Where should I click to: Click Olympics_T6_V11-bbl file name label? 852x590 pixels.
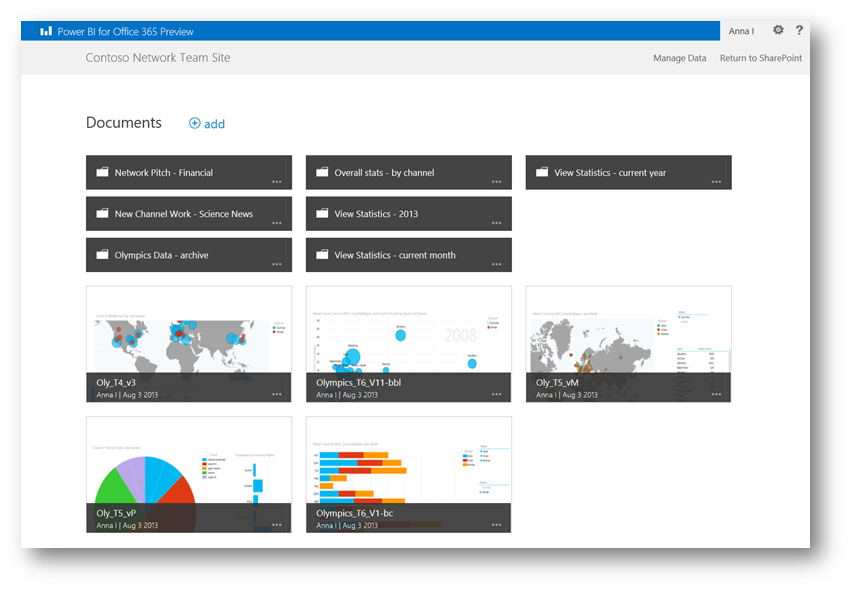tap(359, 382)
